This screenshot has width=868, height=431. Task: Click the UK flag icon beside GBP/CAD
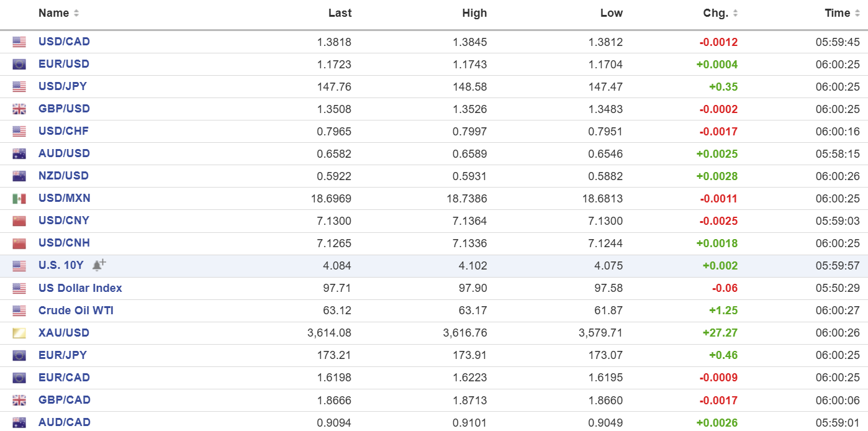pos(19,400)
